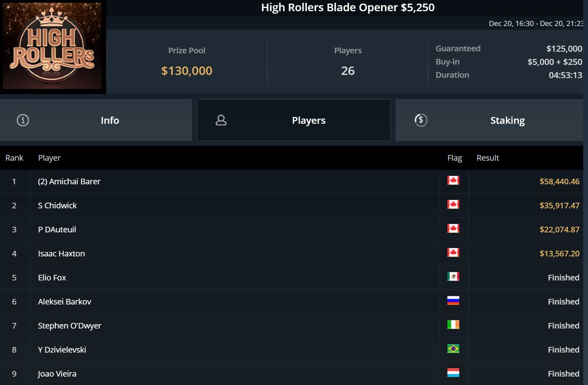Click Luxembourg flag beside Joao Vieira
This screenshot has height=385, width=588.
click(x=453, y=373)
